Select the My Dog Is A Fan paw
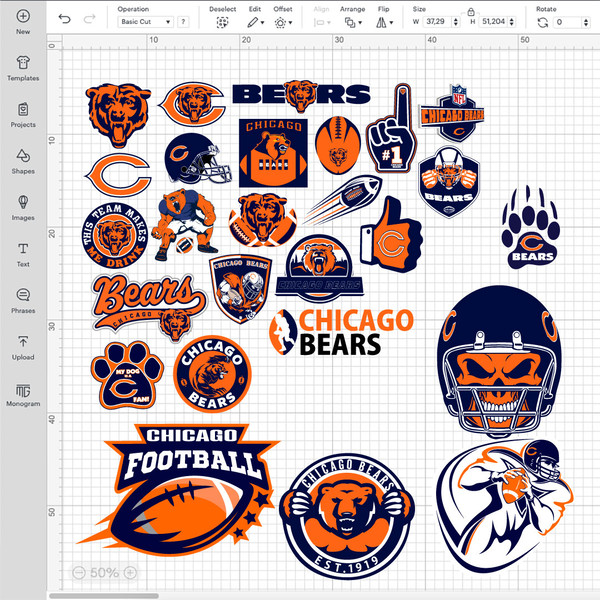 click(x=127, y=375)
